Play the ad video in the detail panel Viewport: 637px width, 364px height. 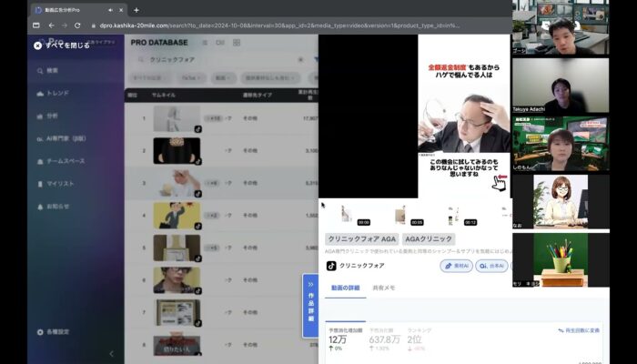tap(464, 116)
